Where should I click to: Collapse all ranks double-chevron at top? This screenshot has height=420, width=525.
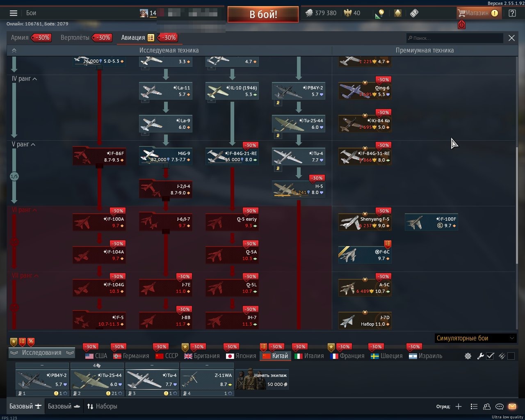pos(14,50)
